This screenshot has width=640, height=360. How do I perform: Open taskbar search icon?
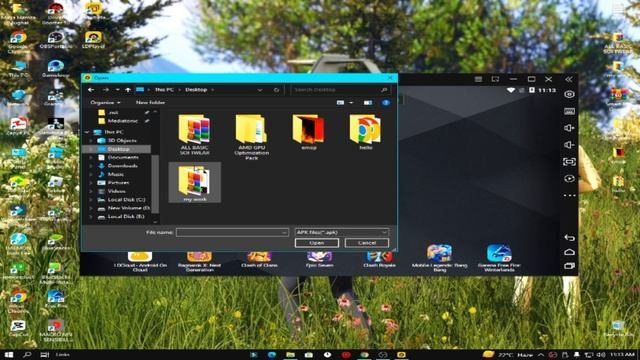(x=27, y=355)
